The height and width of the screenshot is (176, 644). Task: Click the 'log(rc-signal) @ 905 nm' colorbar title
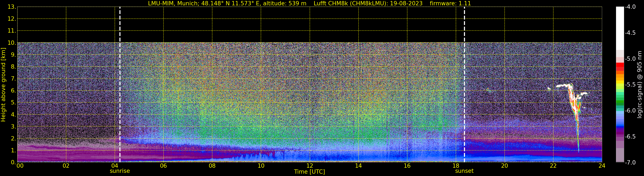pos(640,85)
